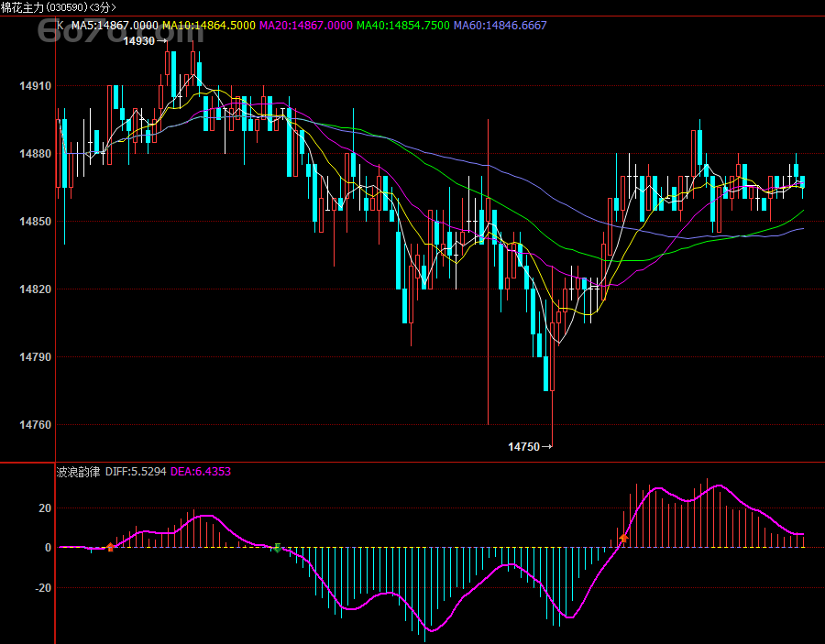Click the green down-arrow signal marker

277,548
